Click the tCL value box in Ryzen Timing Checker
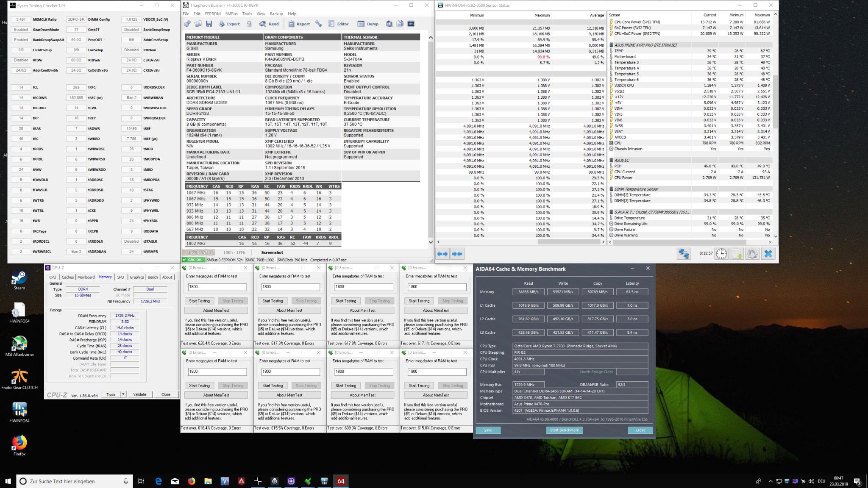868x488 pixels. [21, 87]
